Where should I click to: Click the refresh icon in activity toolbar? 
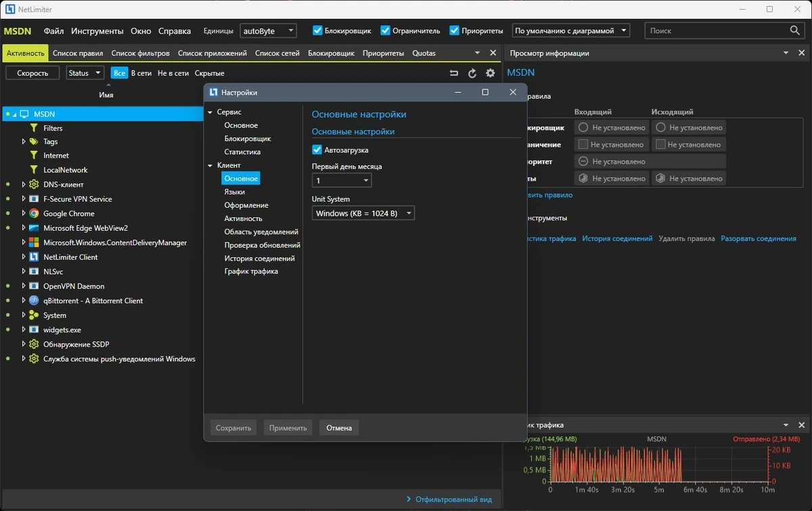pos(472,73)
